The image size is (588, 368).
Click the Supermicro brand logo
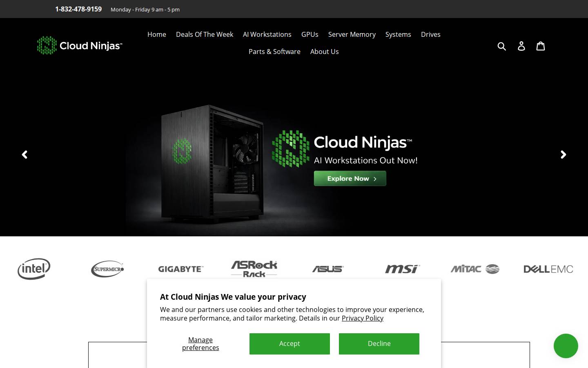[x=107, y=269]
